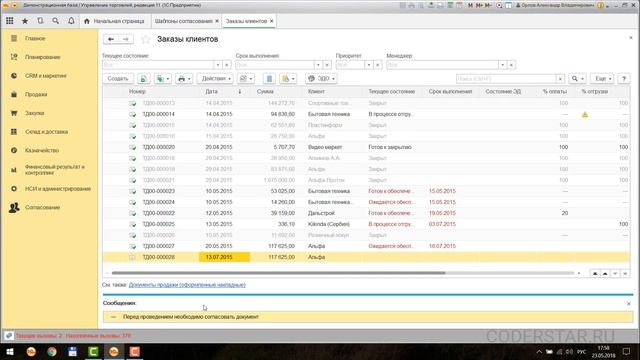The height and width of the screenshot is (360, 640).
Task: Clear the Срок выполнения filter
Action: (x=327, y=65)
